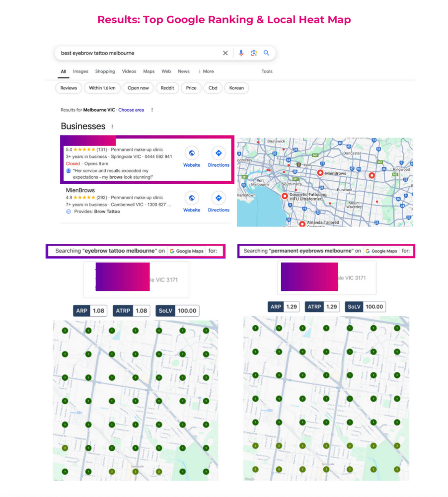Viewport: 448px width, 497px height.
Task: Switch to the Maps tab
Action: pos(149,71)
